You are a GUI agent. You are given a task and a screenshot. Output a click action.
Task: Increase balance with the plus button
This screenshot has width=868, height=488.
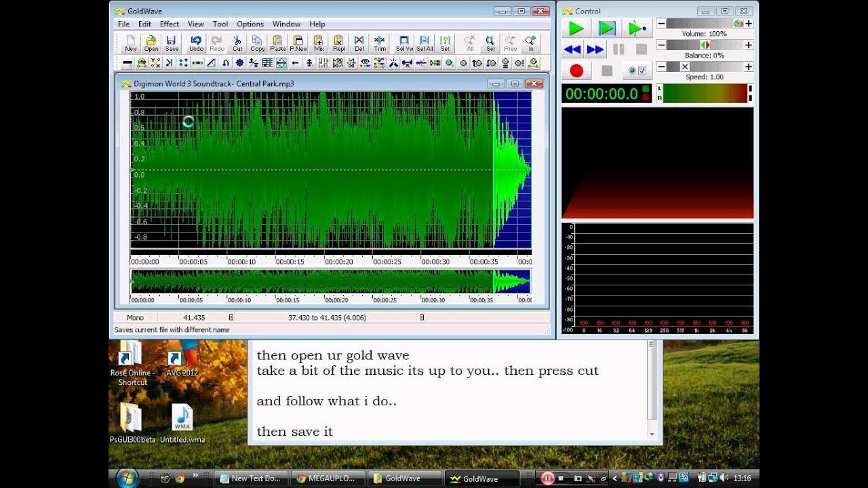pos(749,45)
